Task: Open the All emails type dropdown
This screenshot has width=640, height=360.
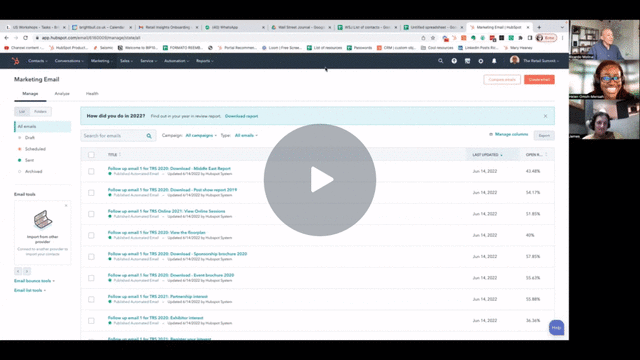Action: click(x=246, y=136)
